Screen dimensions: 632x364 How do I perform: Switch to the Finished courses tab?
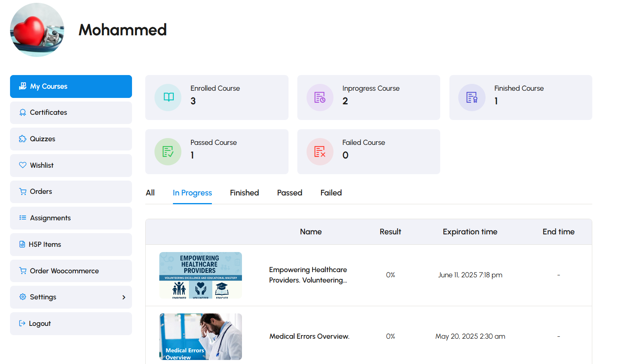point(244,193)
